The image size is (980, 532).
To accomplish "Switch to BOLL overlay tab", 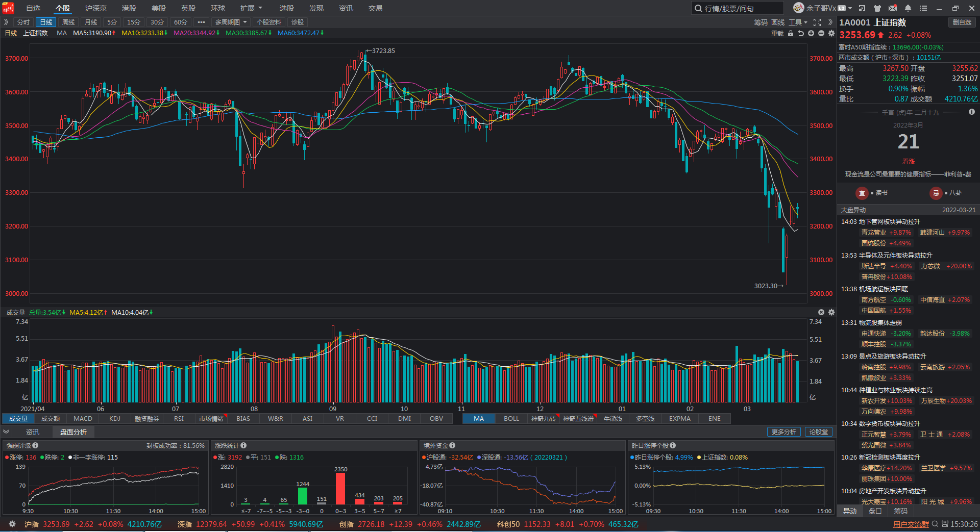I will 511,419.
